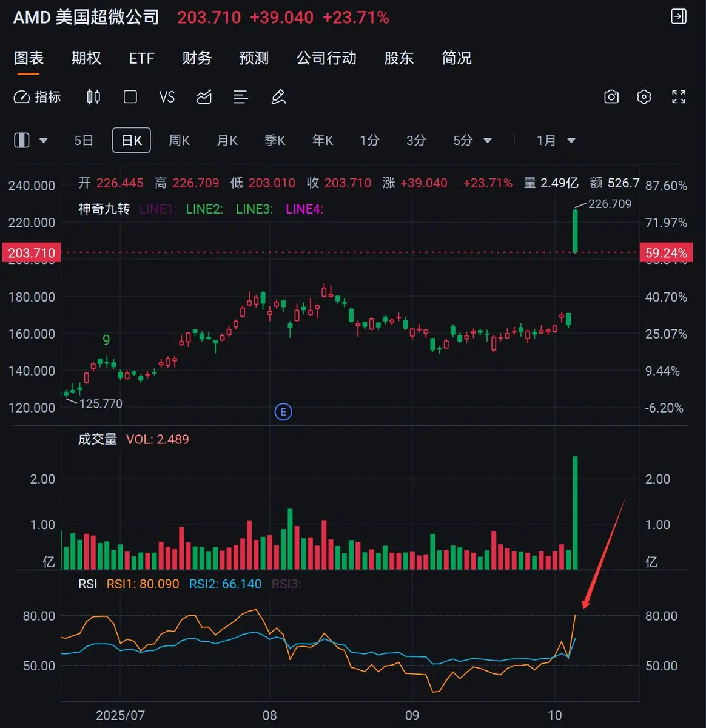
Task: Select the 周K weekly timeframe
Action: 180,141
